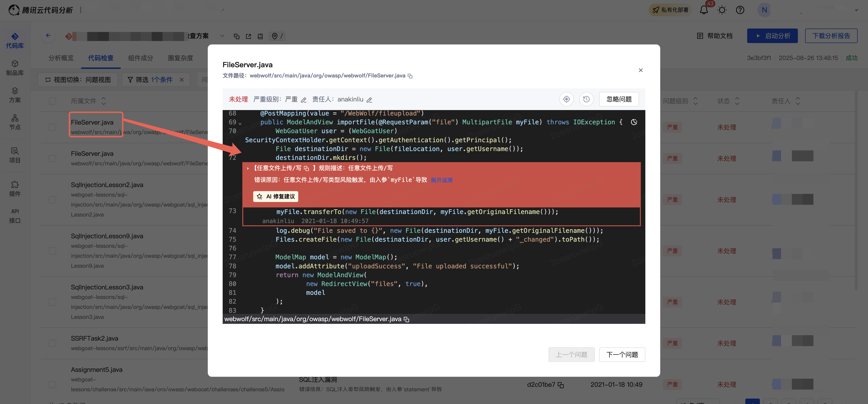Open the scheme dropdown chevron
Image resolution: width=868 pixels, height=404 pixels.
(222, 36)
